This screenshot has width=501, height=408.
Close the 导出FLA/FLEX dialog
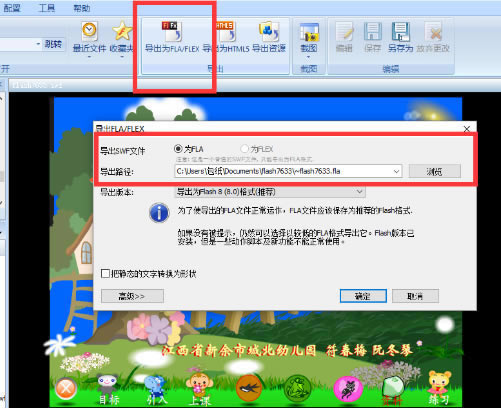[467, 129]
